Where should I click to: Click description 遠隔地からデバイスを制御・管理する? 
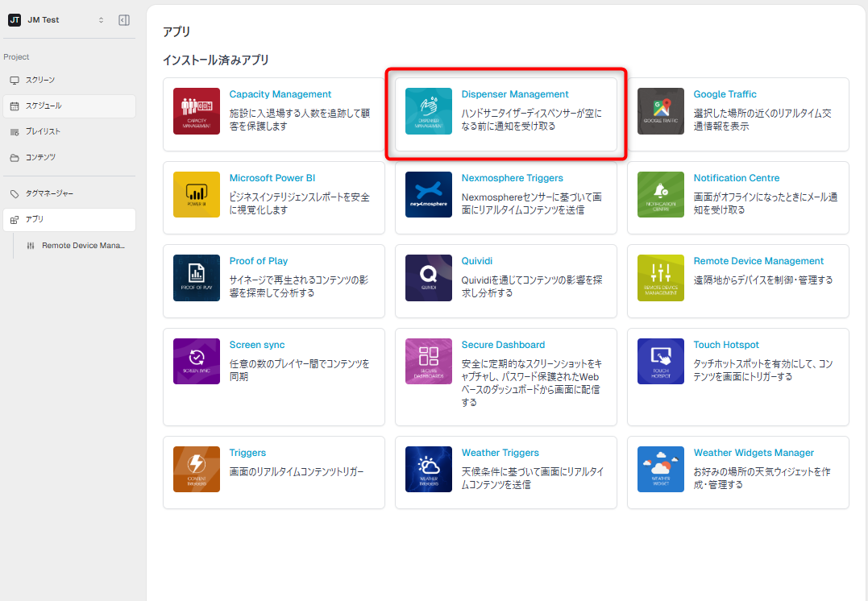762,280
